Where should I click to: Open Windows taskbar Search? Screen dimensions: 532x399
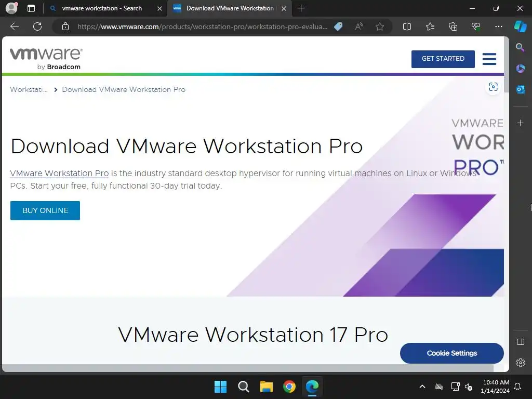(x=243, y=387)
